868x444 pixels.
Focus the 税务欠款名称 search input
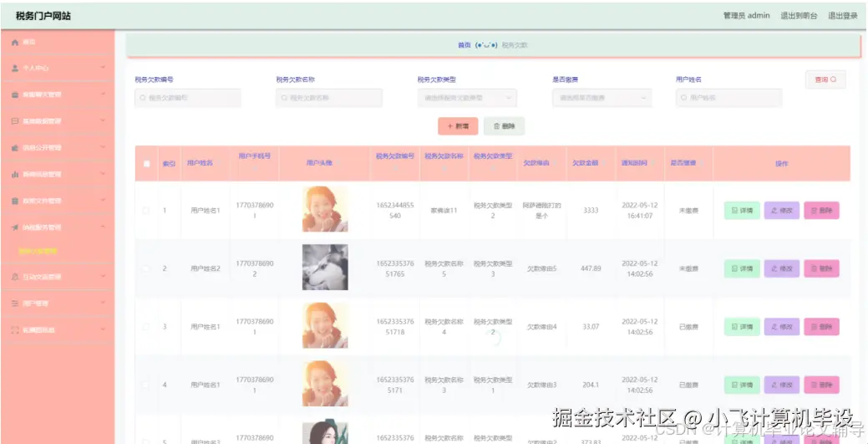pyautogui.click(x=329, y=98)
